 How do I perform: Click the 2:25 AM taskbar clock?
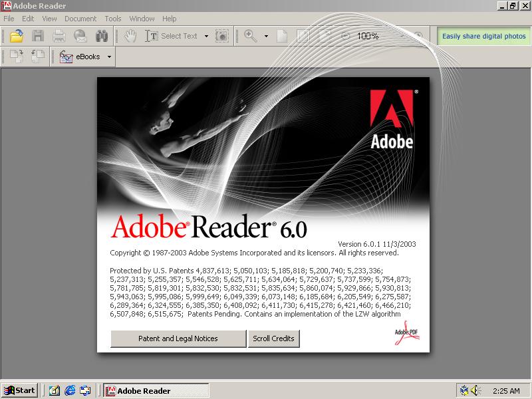click(x=506, y=391)
